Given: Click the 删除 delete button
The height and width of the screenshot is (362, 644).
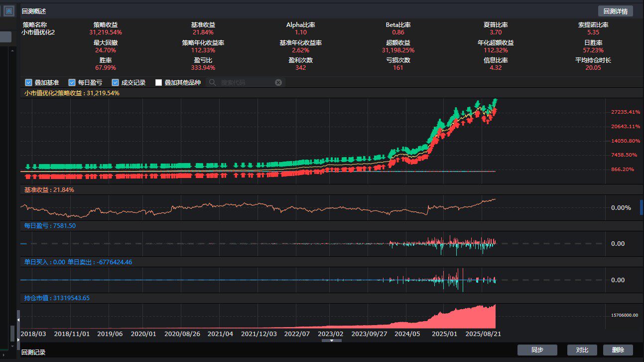Looking at the screenshot, I should point(618,350).
